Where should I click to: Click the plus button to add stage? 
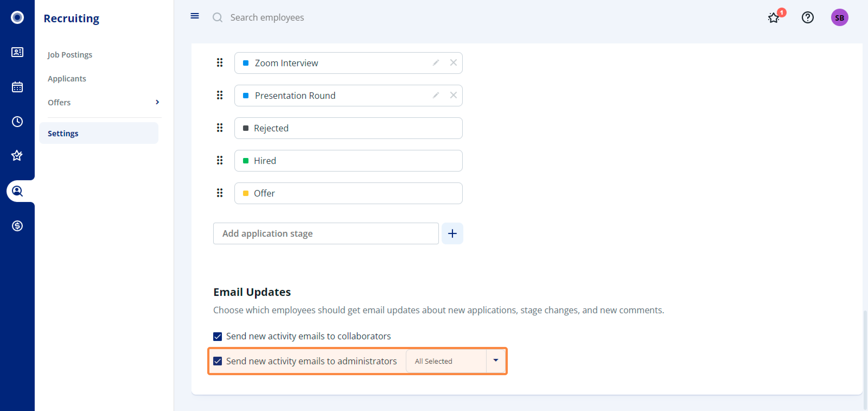(452, 233)
